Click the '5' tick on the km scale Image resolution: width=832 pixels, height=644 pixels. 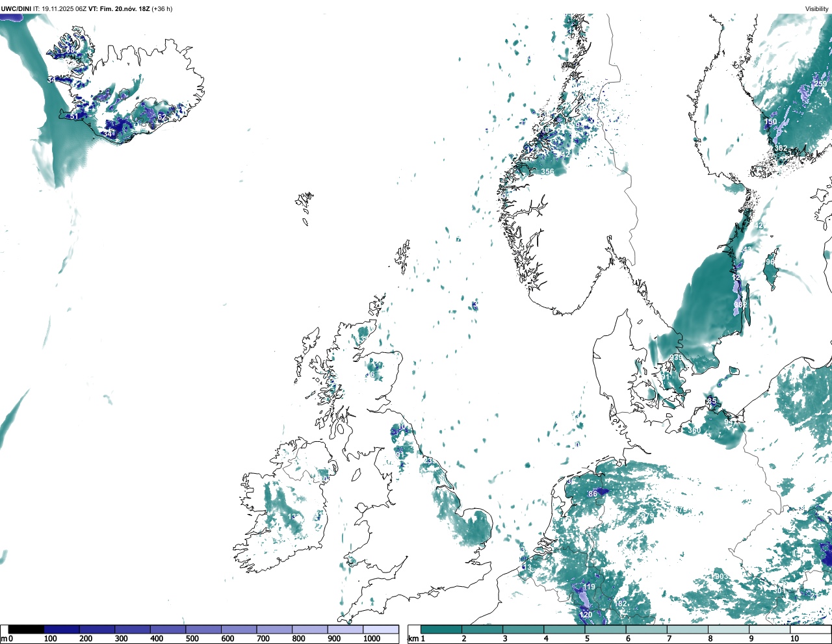(x=587, y=639)
